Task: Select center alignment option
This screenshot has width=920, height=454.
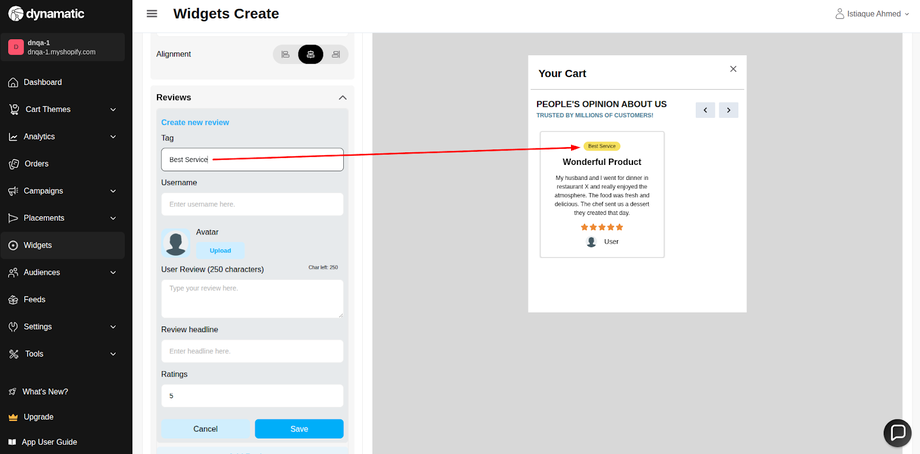Action: point(310,54)
